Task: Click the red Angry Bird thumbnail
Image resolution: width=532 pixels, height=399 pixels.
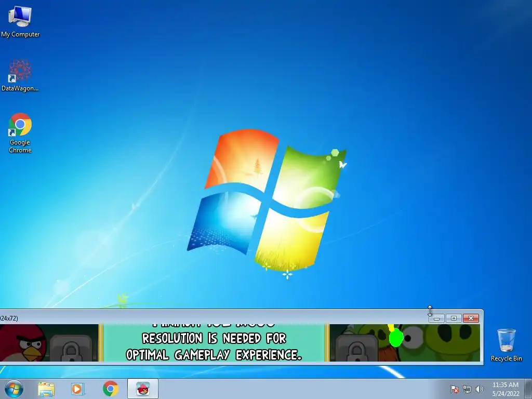Action: pos(23,343)
